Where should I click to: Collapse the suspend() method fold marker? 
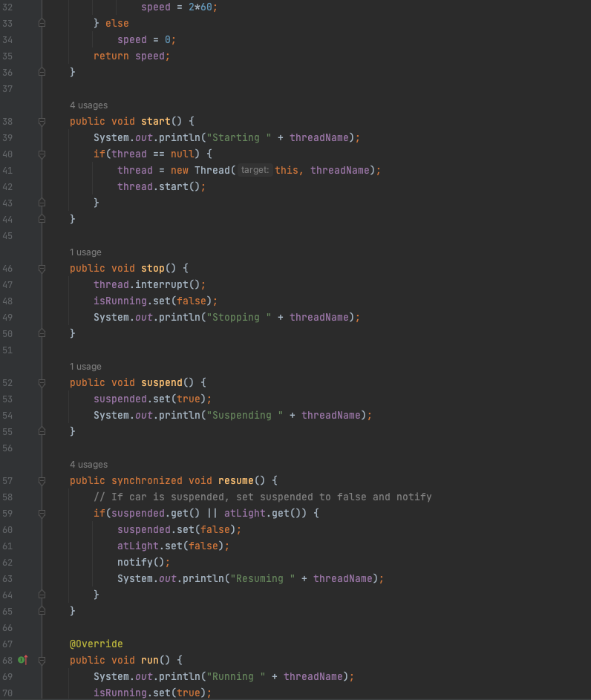pyautogui.click(x=42, y=382)
